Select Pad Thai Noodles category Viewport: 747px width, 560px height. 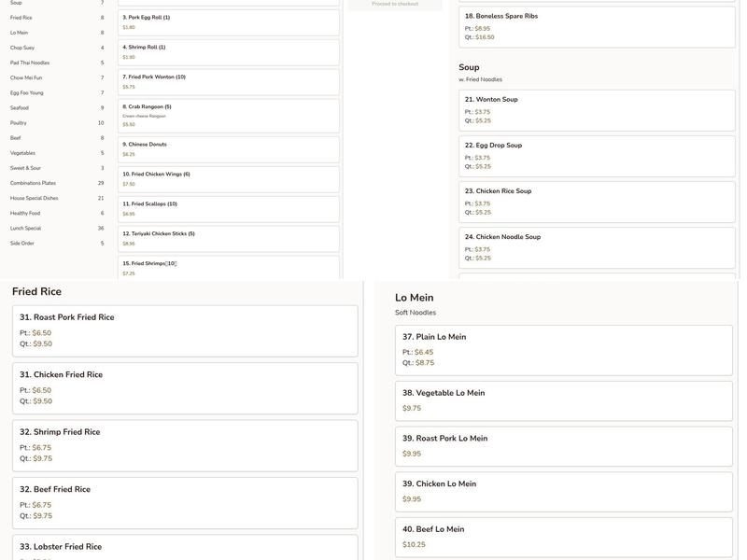(x=30, y=63)
